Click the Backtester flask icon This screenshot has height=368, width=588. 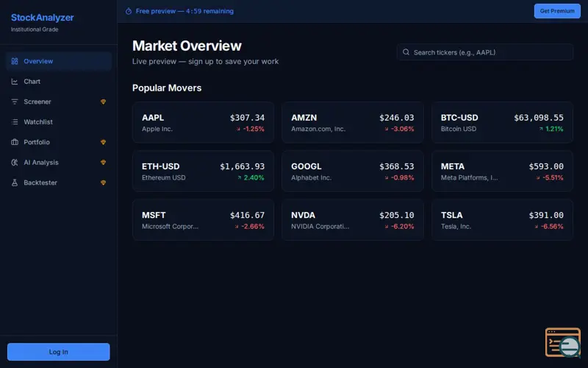15,183
